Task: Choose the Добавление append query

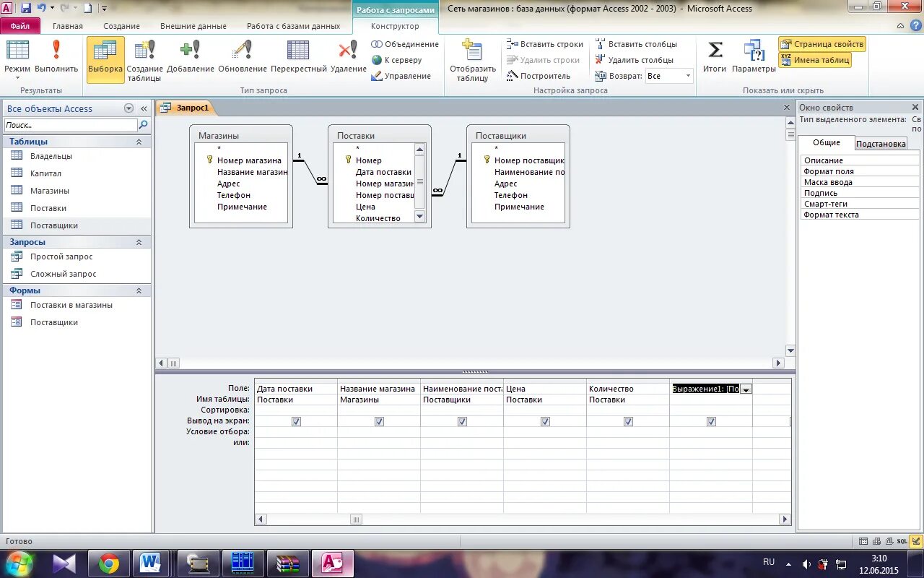Action: pos(191,58)
